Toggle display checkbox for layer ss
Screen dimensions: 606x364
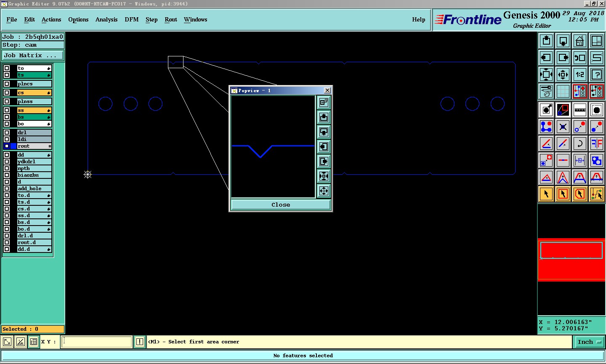point(7,110)
